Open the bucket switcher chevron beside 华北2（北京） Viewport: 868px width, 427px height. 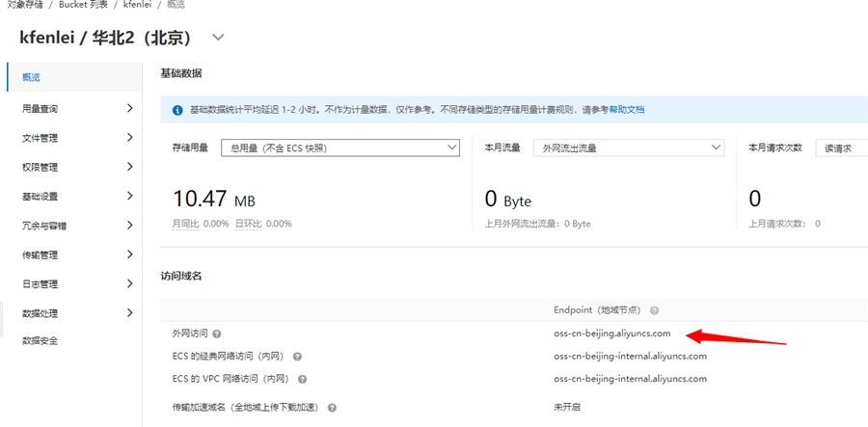218,38
